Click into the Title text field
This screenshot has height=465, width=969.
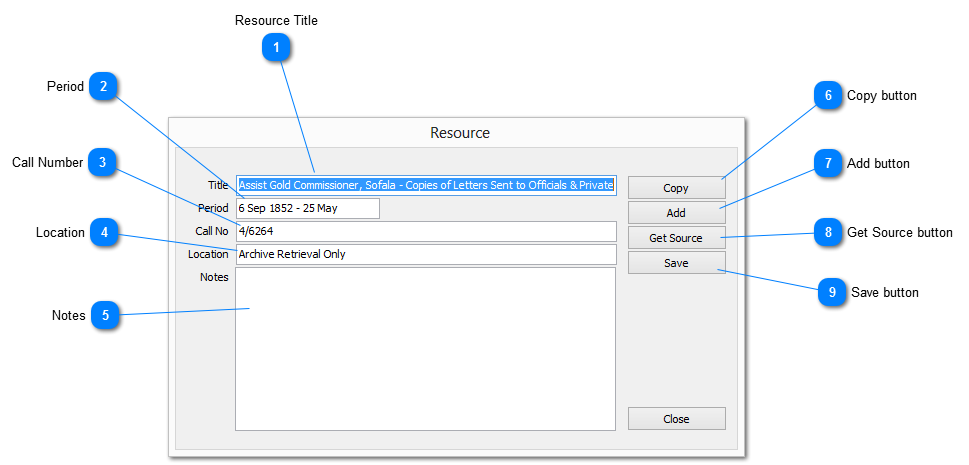(426, 185)
